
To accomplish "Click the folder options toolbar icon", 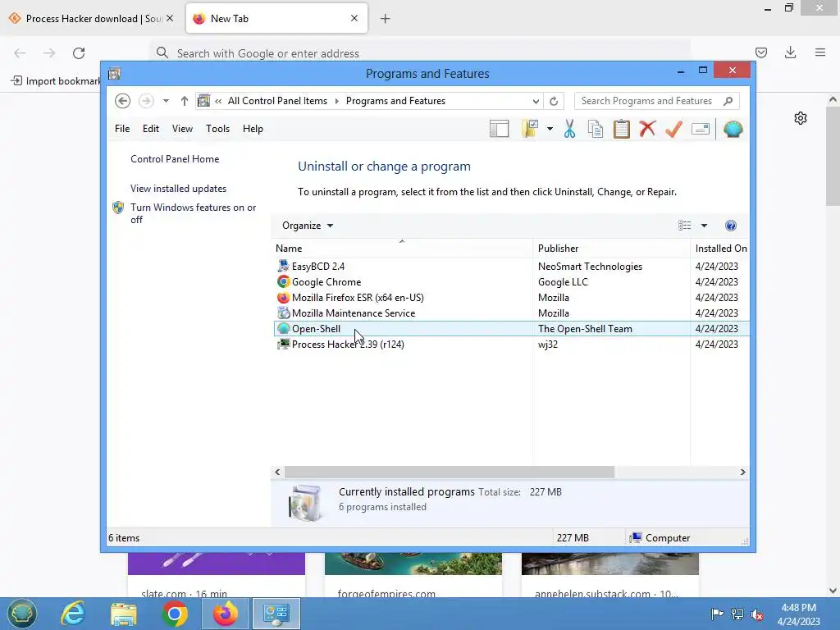I will (530, 129).
